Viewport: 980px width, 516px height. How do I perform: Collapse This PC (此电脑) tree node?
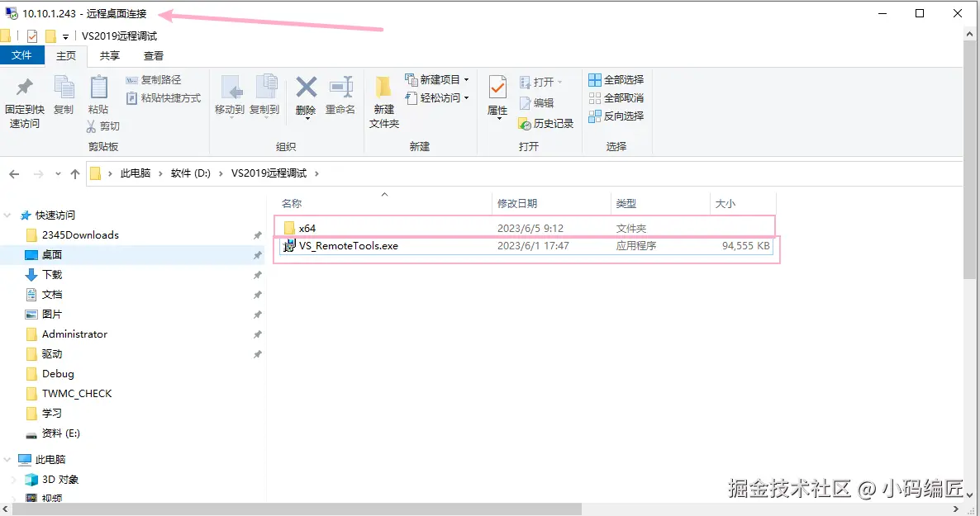(7, 460)
